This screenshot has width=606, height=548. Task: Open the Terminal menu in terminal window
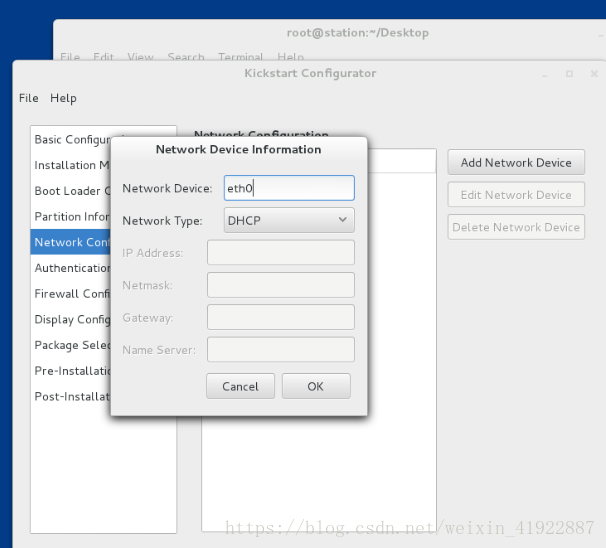pos(240,57)
